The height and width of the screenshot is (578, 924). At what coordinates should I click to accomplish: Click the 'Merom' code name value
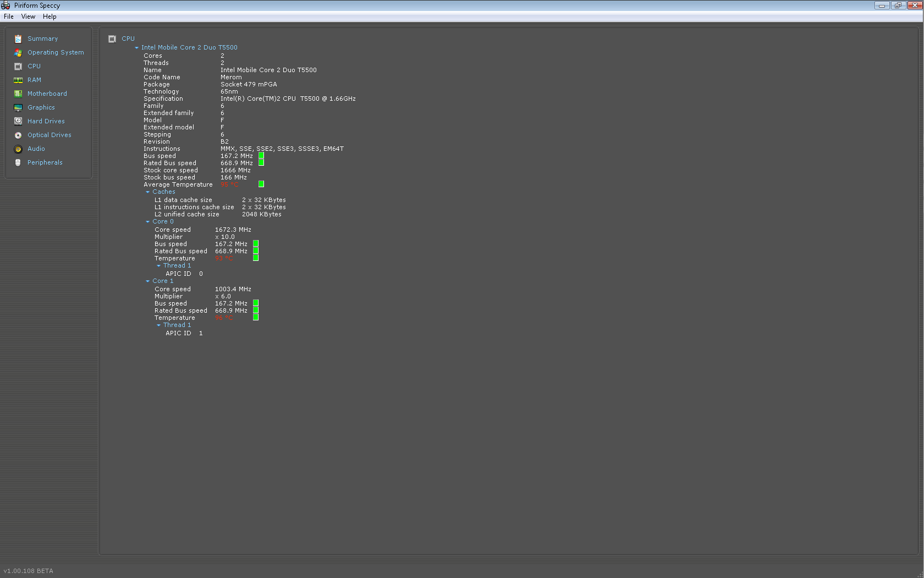[231, 77]
